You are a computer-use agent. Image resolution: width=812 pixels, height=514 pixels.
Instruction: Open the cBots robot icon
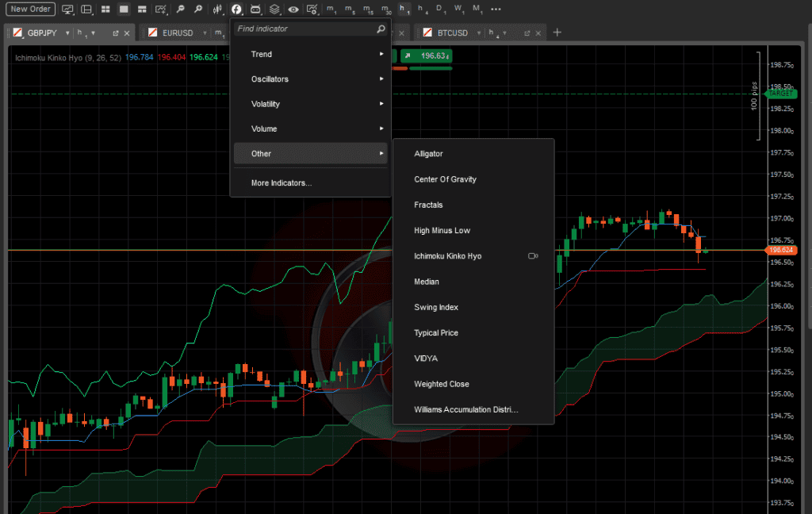255,10
